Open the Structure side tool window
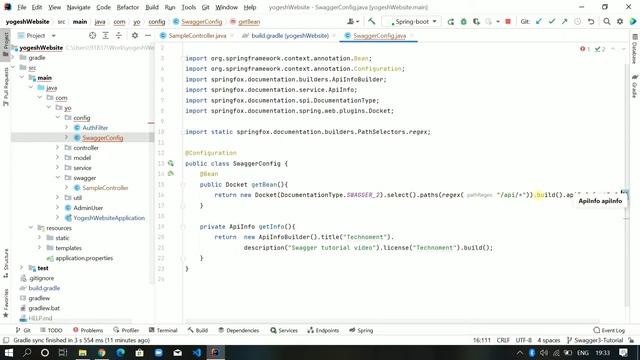Viewport: 640px width, 360px height. tap(6, 263)
